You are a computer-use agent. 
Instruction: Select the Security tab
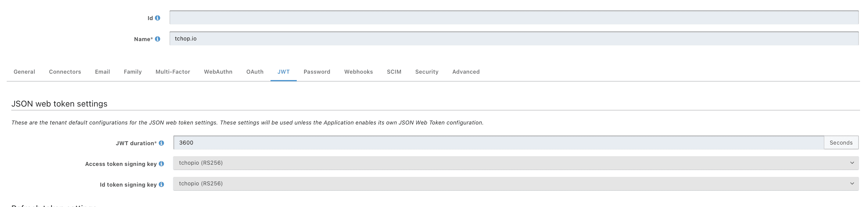click(x=427, y=72)
